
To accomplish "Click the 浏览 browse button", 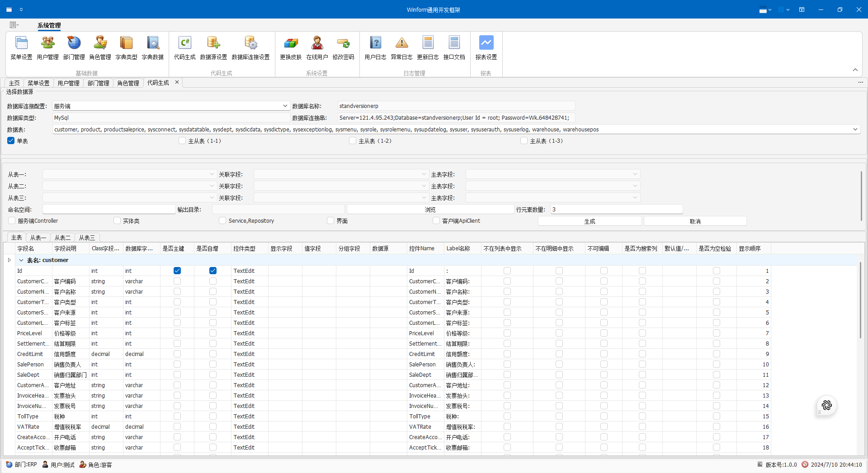I will tap(430, 210).
